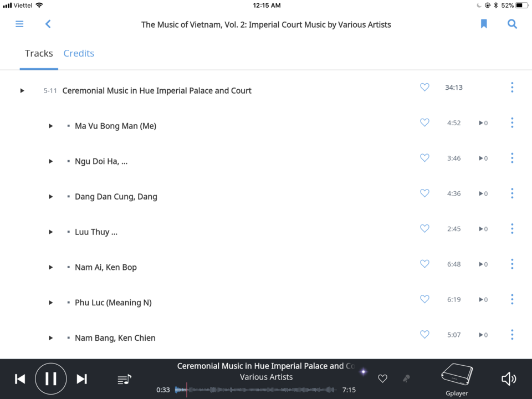The image size is (532, 399).
Task: Open more options for Ceremonial Music work
Action: [x=512, y=88]
